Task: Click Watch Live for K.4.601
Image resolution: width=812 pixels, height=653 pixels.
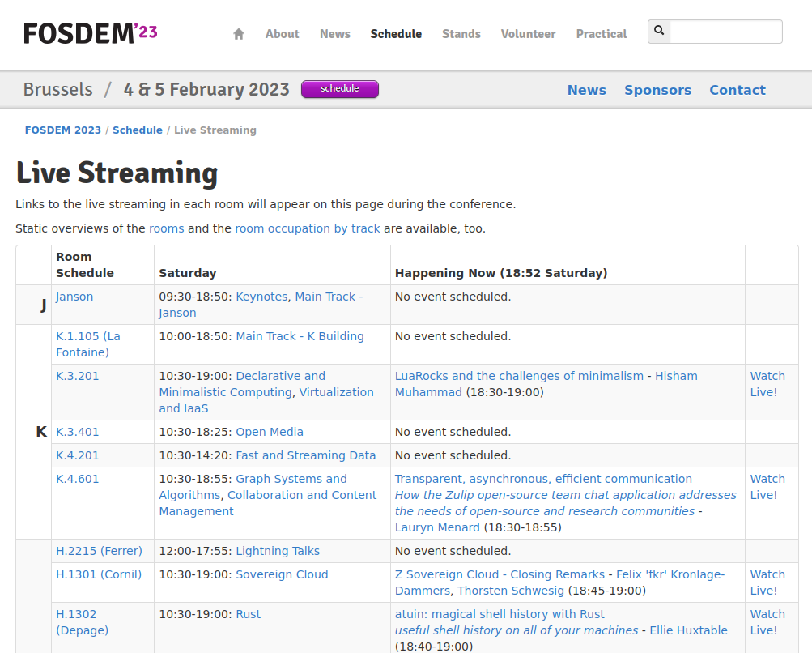Action: 767,487
